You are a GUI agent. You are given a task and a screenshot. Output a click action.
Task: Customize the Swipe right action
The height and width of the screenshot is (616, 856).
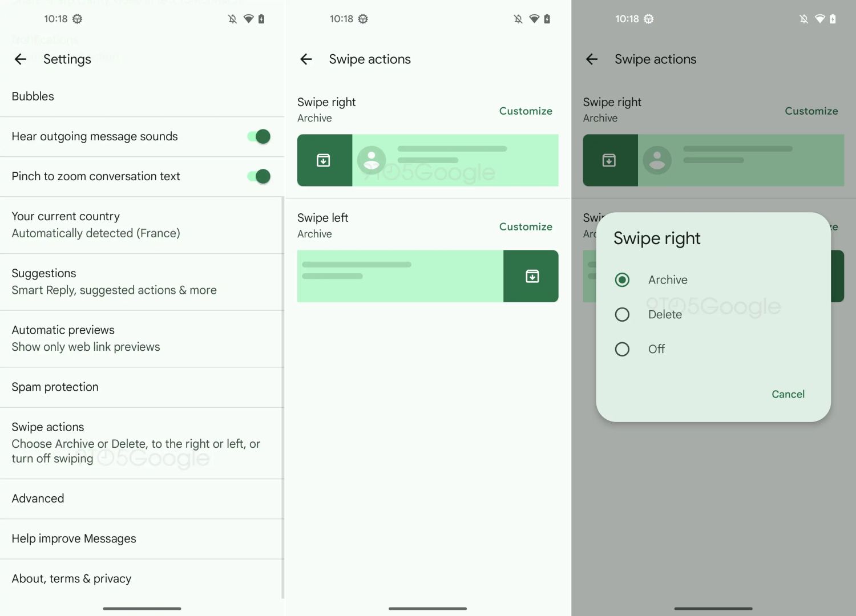[526, 111]
